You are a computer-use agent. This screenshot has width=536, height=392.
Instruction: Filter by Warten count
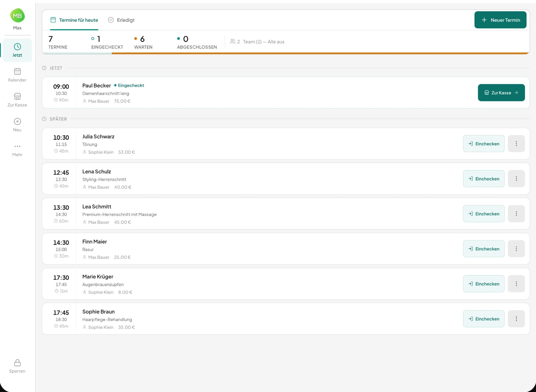143,42
